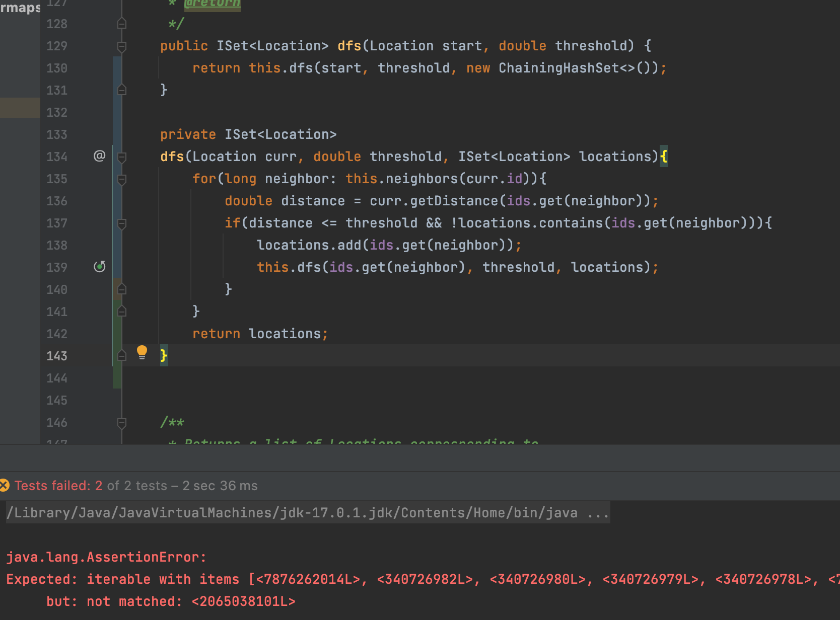Click the fold end marker on line 141
The image size is (840, 620).
pyautogui.click(x=121, y=312)
